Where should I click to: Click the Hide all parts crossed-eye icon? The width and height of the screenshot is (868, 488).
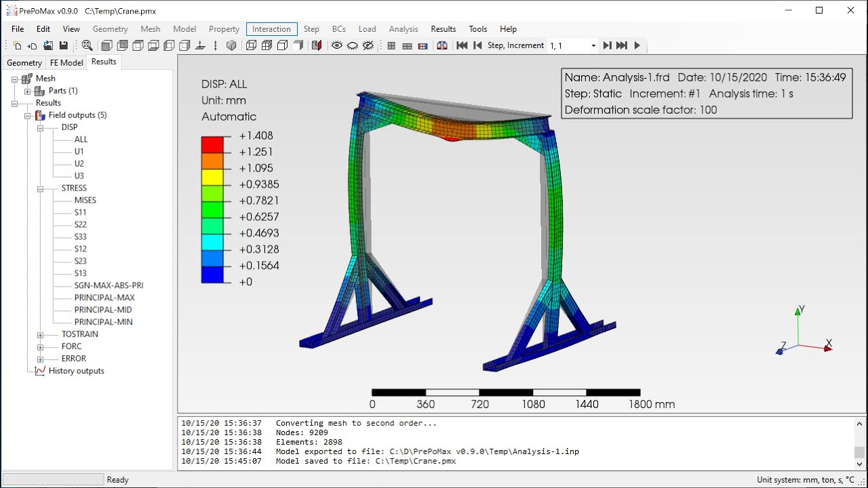368,45
